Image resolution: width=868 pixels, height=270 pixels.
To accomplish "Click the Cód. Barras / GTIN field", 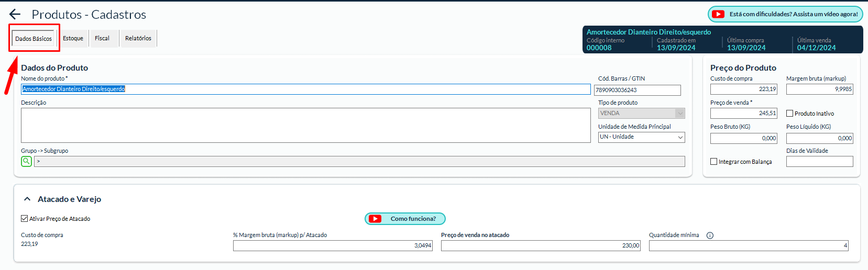I will (x=637, y=90).
